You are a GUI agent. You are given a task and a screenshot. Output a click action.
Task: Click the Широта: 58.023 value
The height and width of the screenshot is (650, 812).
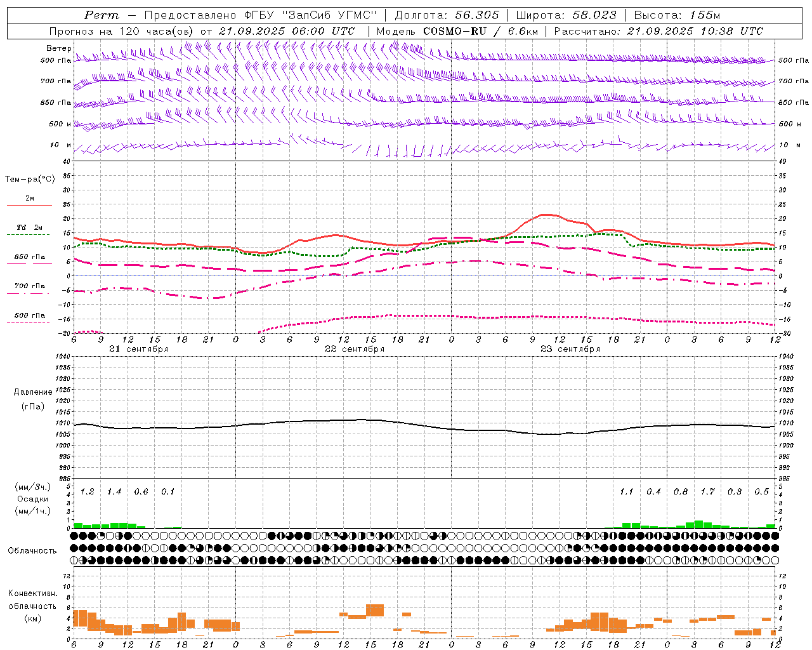[x=566, y=15]
